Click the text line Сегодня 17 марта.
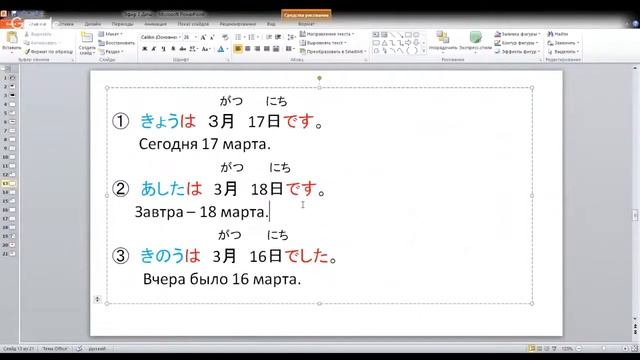The width and height of the screenshot is (640, 360). 204,144
